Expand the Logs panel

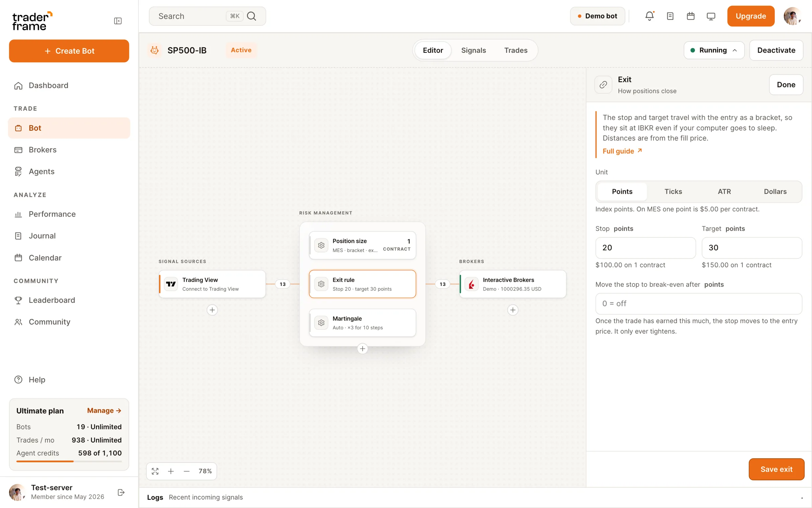tap(802, 498)
